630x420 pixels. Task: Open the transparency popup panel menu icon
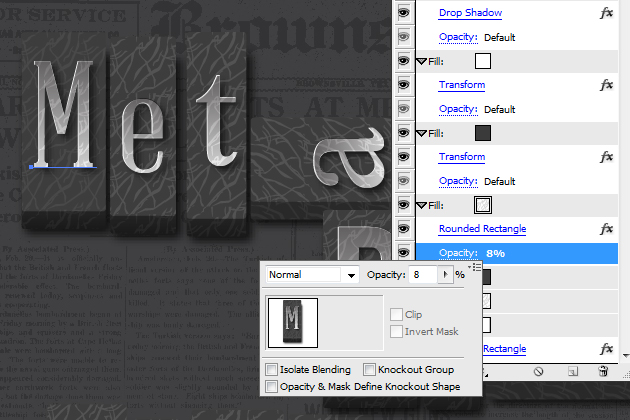pyautogui.click(x=475, y=267)
